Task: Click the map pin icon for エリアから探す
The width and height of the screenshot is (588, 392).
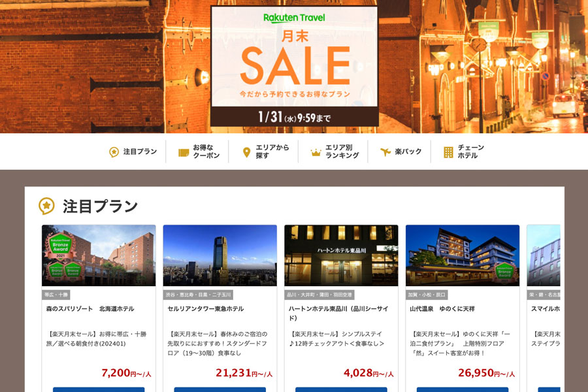Action: tap(246, 152)
